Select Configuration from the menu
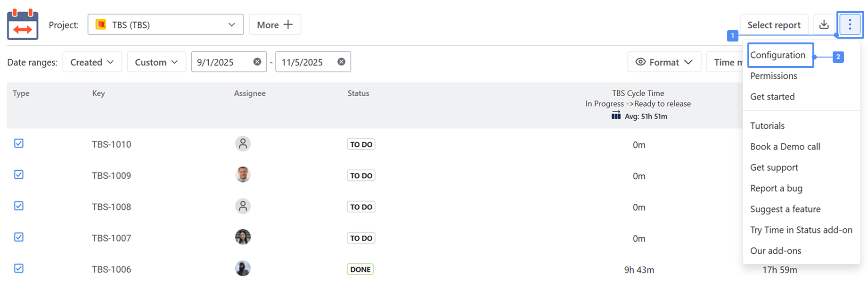 778,55
